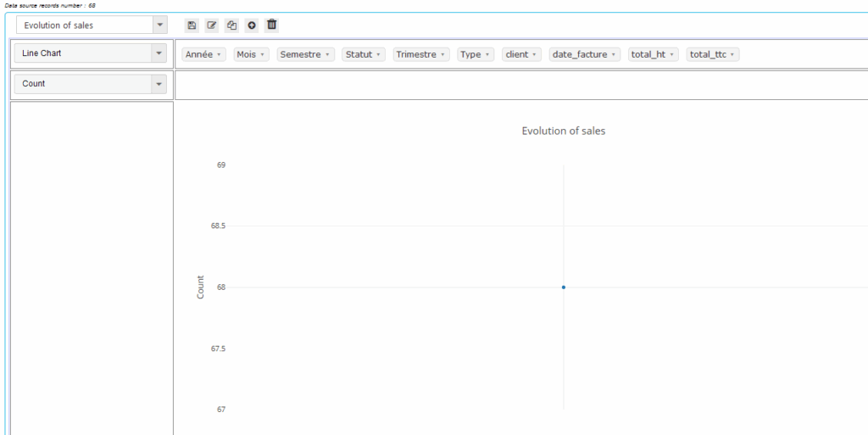Open the total_ttc field filter arrow
Image resolution: width=868 pixels, height=435 pixels.
732,55
